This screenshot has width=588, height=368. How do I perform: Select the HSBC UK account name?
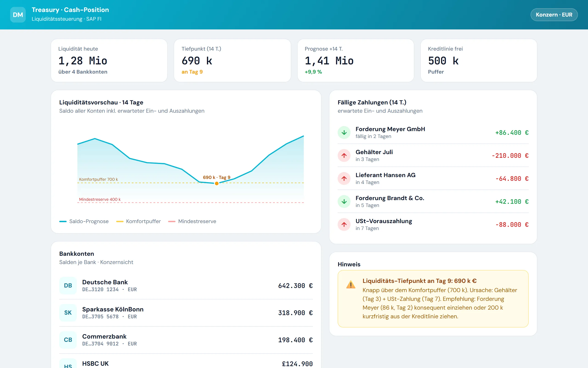tap(95, 363)
